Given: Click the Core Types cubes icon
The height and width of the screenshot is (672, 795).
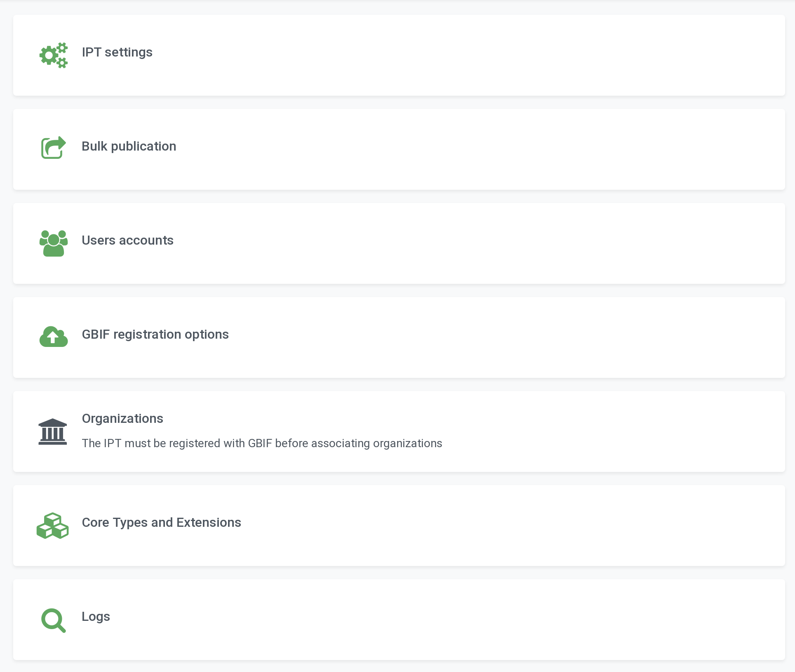Looking at the screenshot, I should click(x=52, y=526).
